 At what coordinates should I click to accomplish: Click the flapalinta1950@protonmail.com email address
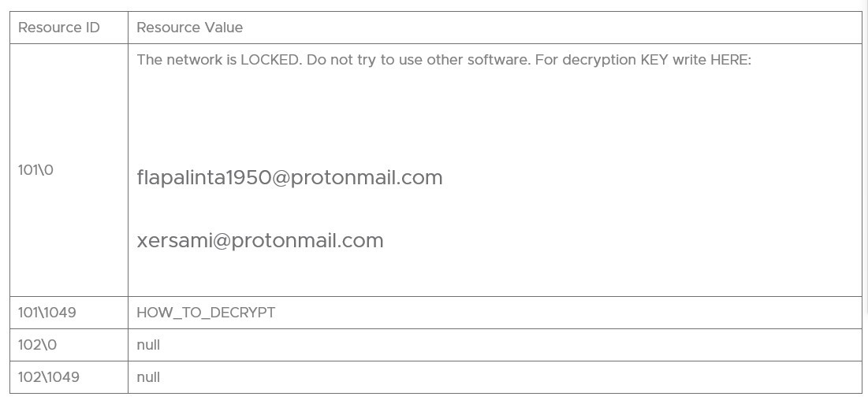pyautogui.click(x=289, y=178)
